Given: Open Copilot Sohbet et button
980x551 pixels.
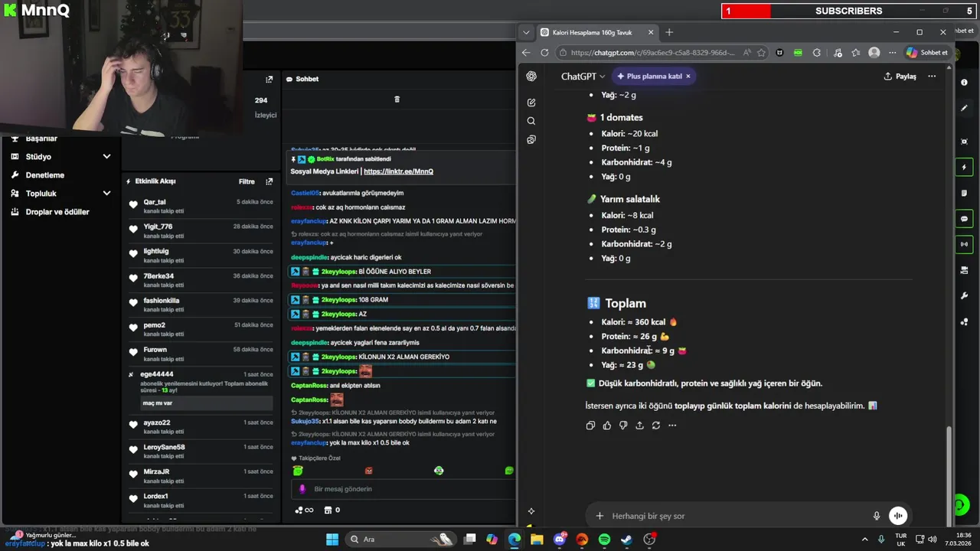Looking at the screenshot, I should 927,53.
